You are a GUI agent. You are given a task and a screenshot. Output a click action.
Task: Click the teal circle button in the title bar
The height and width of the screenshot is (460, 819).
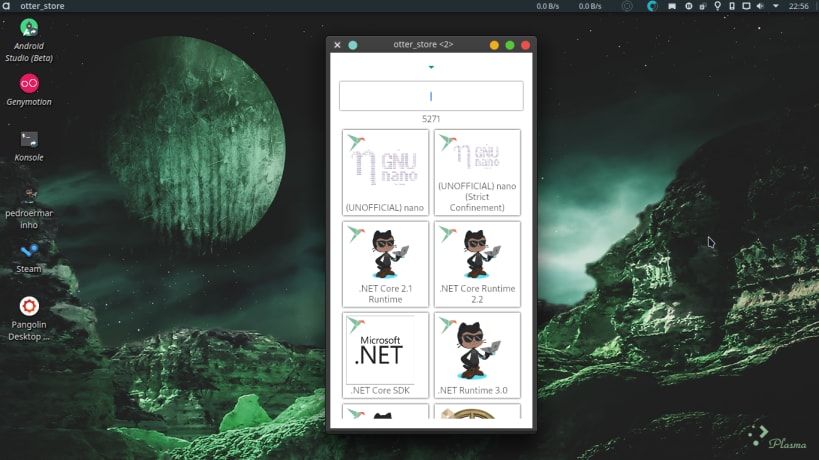pos(353,45)
